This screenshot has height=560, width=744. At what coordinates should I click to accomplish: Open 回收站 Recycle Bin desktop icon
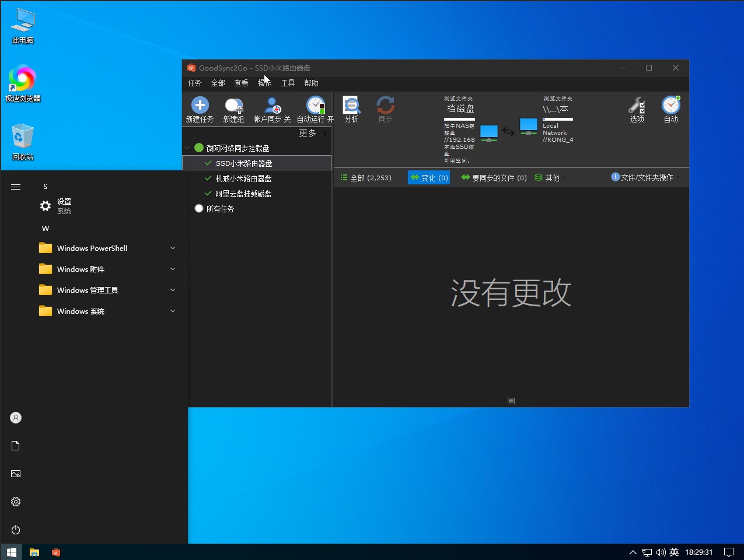point(23,142)
